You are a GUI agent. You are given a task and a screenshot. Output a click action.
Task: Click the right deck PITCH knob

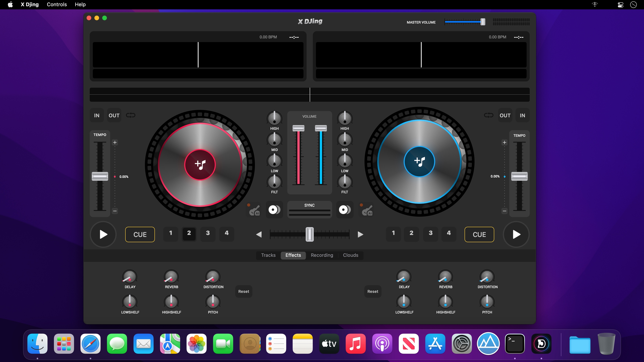coord(487,302)
